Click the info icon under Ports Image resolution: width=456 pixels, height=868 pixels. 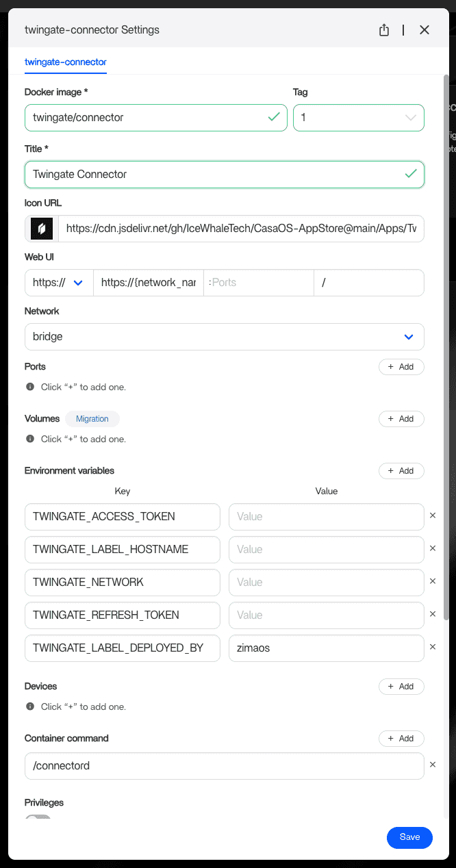30,387
